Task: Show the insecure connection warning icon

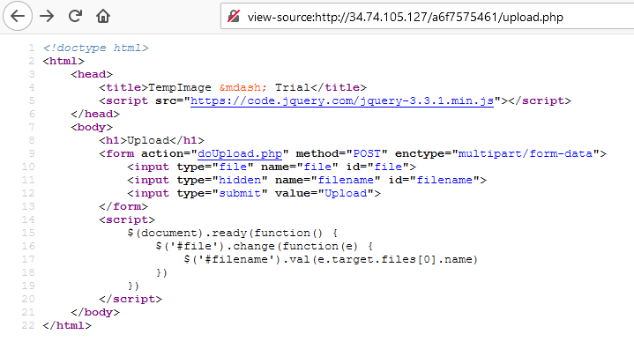Action: coord(234,17)
